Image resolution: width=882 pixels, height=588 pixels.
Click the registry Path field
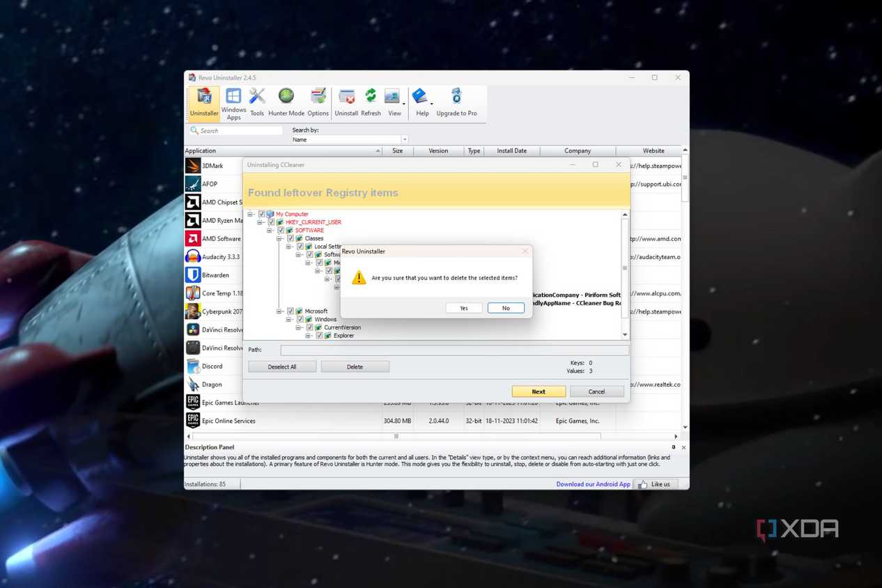click(454, 350)
